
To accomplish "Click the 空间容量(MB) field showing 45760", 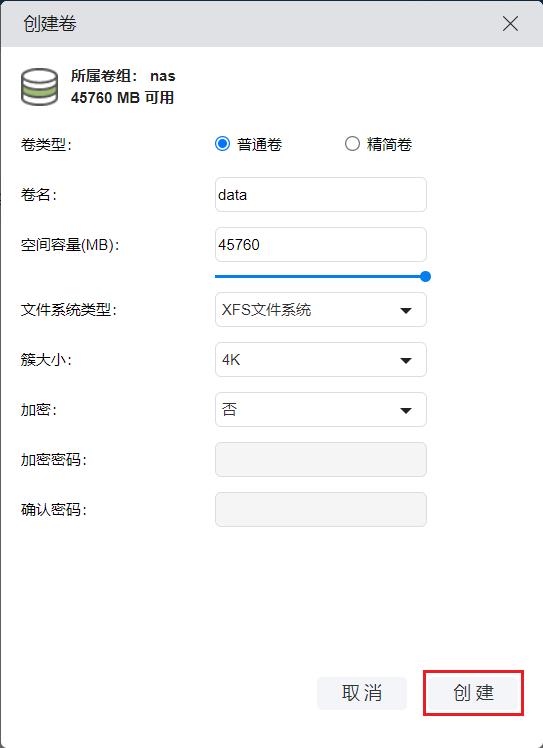I will click(321, 245).
